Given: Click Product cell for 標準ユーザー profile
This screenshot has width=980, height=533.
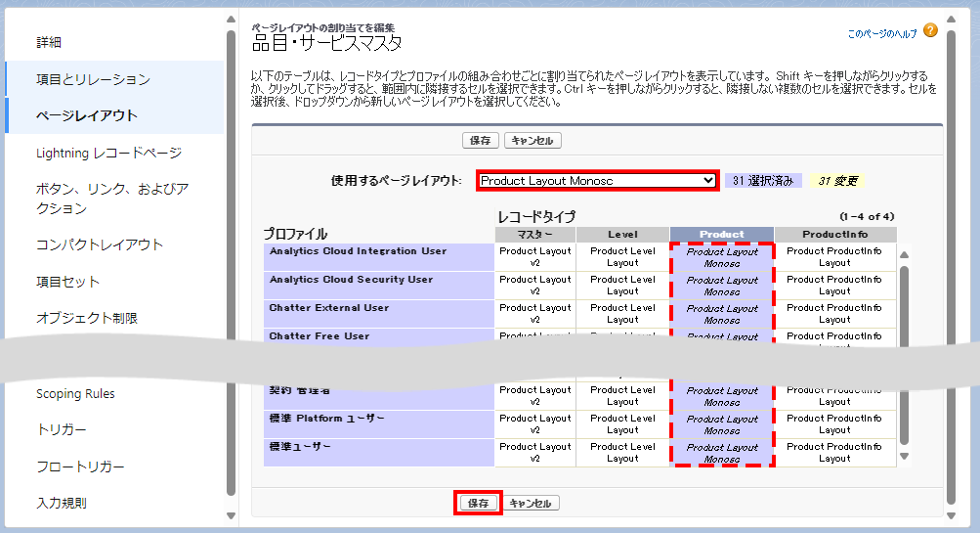Looking at the screenshot, I should tap(722, 453).
